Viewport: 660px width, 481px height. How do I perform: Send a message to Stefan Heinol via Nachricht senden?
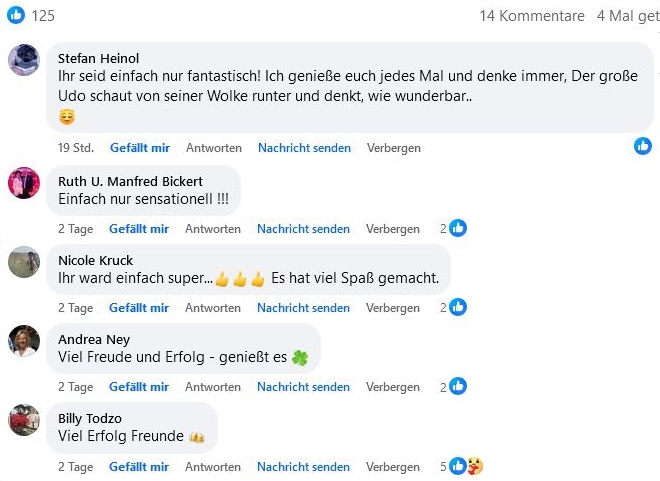[304, 148]
